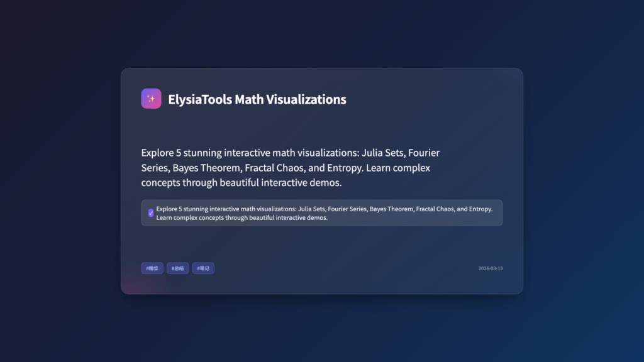Select the #精华 tag
Image resolution: width=644 pixels, height=362 pixels.
[152, 268]
